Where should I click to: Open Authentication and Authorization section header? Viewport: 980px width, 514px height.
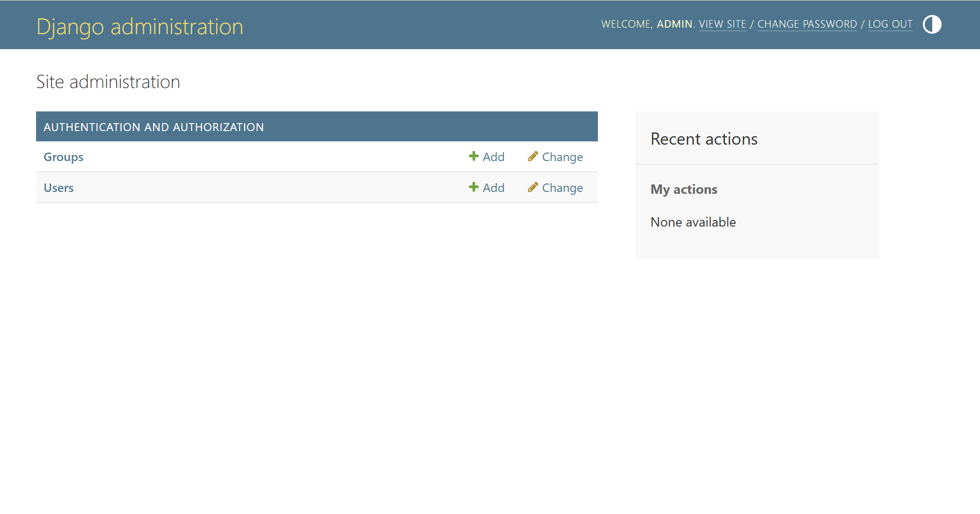pyautogui.click(x=154, y=127)
